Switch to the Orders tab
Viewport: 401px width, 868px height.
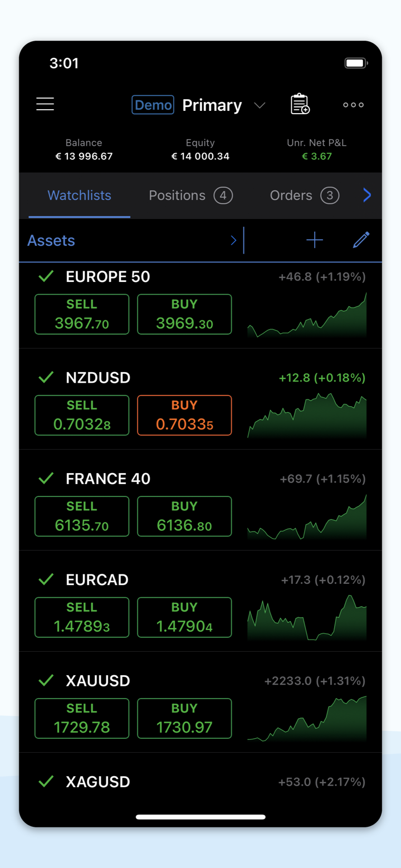click(x=304, y=196)
